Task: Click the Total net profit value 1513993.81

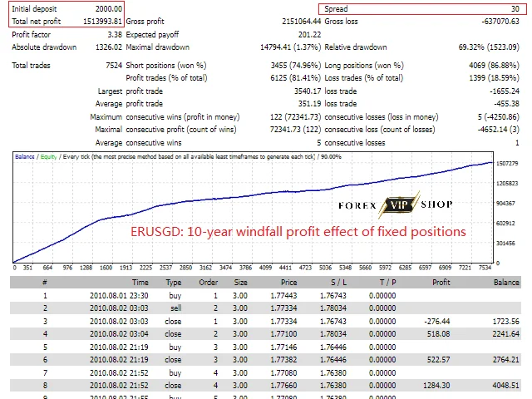Action: (x=102, y=22)
